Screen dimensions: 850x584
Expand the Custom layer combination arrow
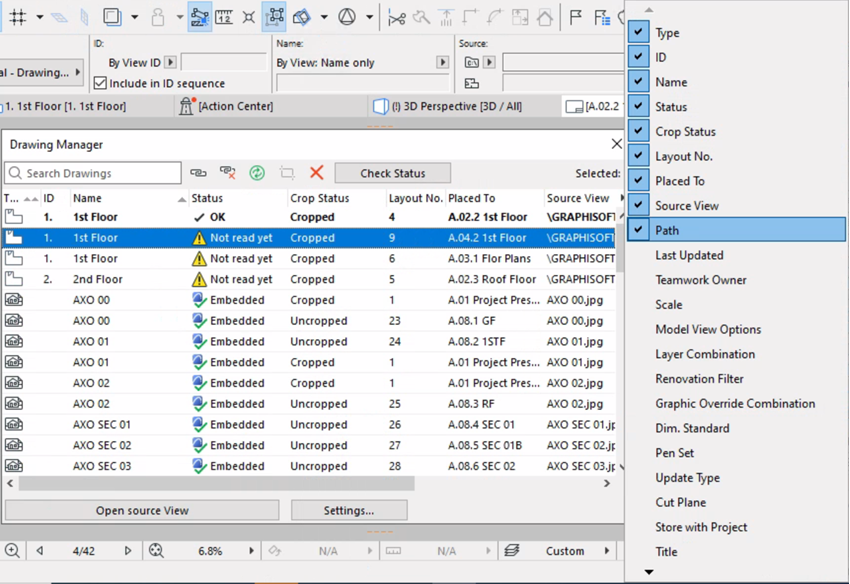coord(607,551)
